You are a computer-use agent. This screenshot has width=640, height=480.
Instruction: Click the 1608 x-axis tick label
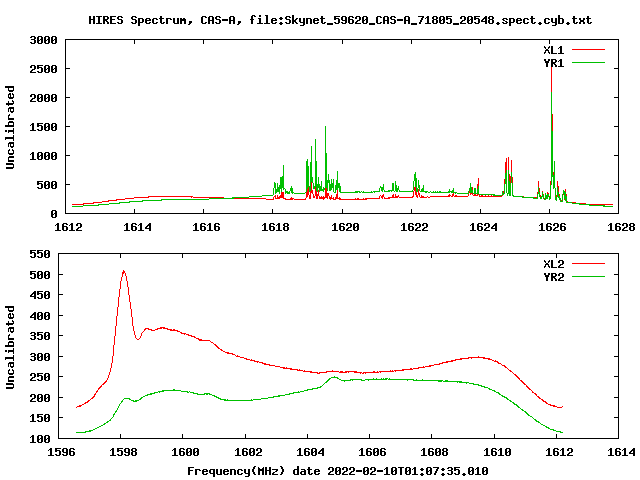pyautogui.click(x=435, y=452)
